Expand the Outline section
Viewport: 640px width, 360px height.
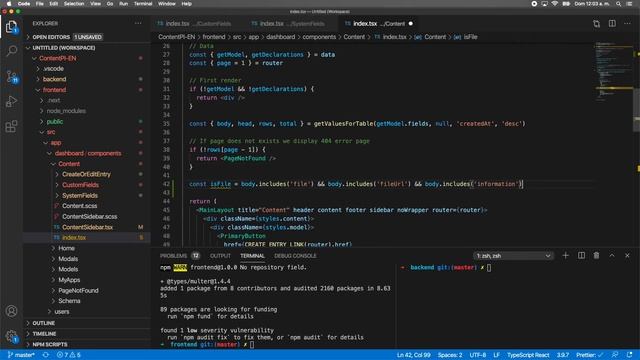pos(87,323)
